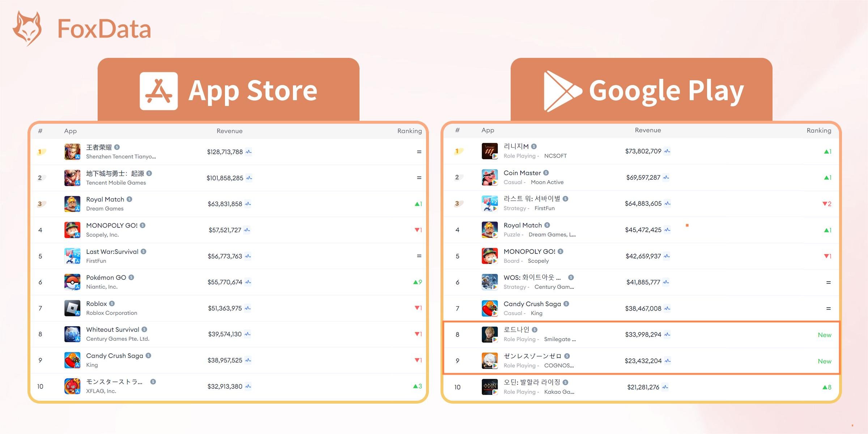Click the app thumbnail for Roblox
868x434 pixels.
[71, 309]
